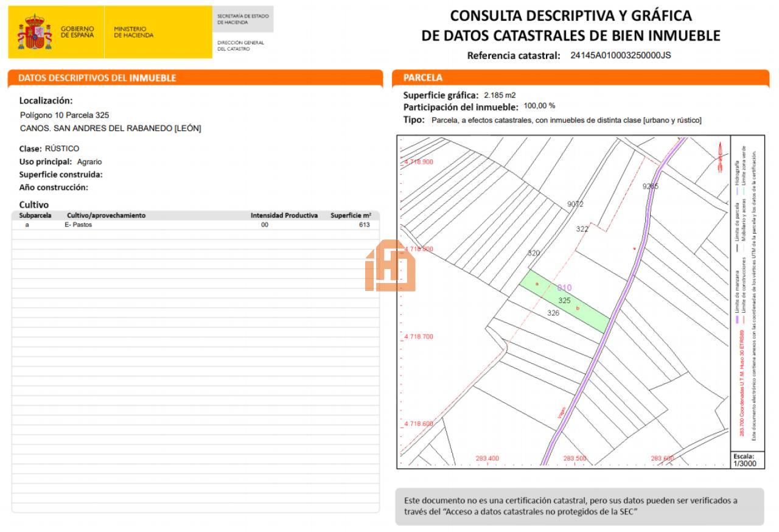779x532 pixels.
Task: Click the '283.600' coordinate at the map bottom
Action: pyautogui.click(x=662, y=458)
